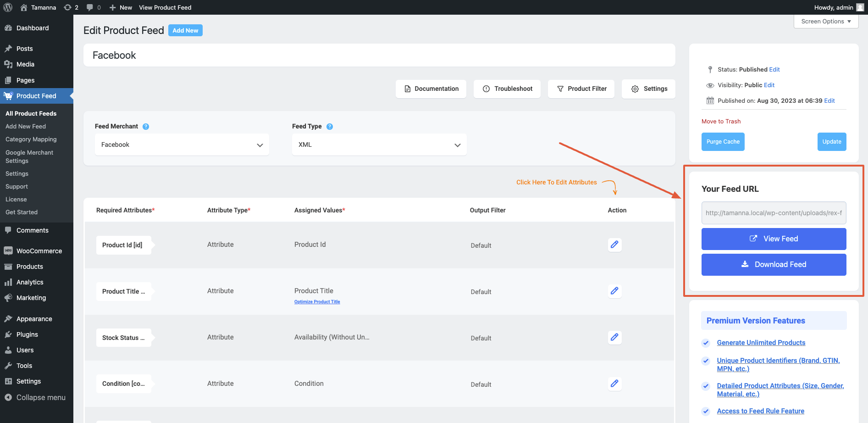The image size is (868, 423).
Task: Click the Your Feed URL input field
Action: coord(774,213)
